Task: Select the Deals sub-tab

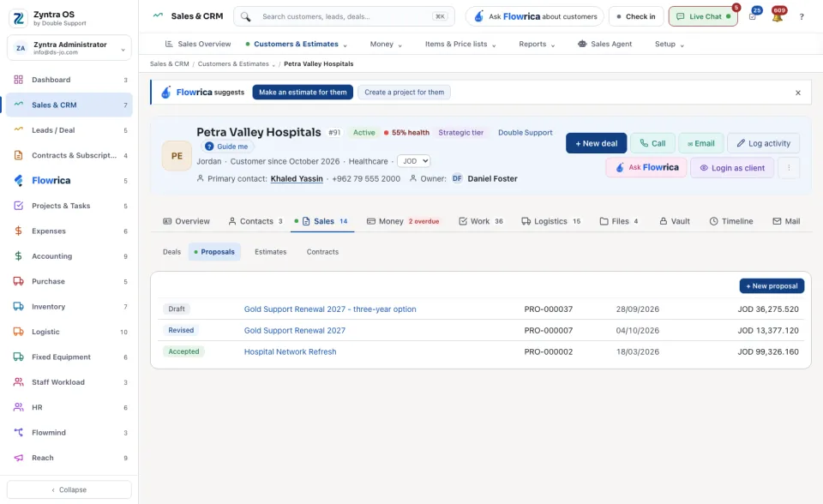Action: tap(171, 252)
